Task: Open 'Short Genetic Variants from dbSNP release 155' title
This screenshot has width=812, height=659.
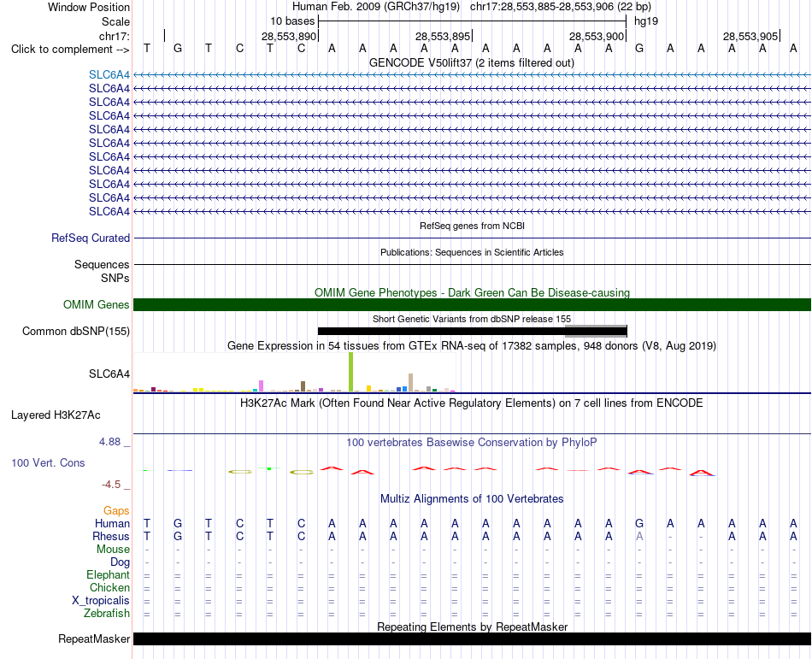Action: (x=472, y=319)
